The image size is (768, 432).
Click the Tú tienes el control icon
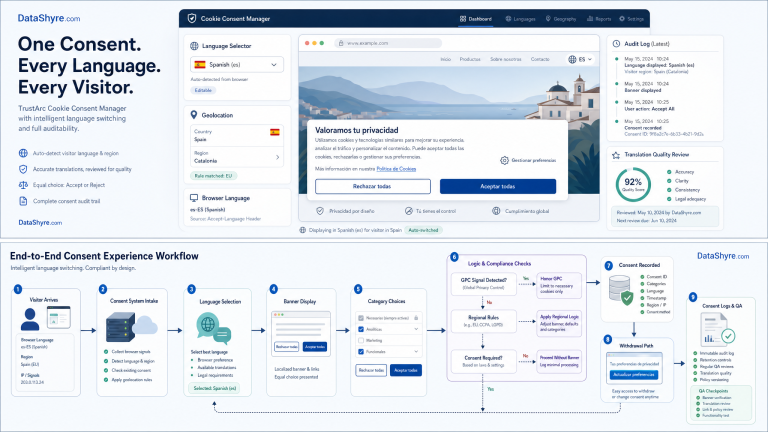408,211
